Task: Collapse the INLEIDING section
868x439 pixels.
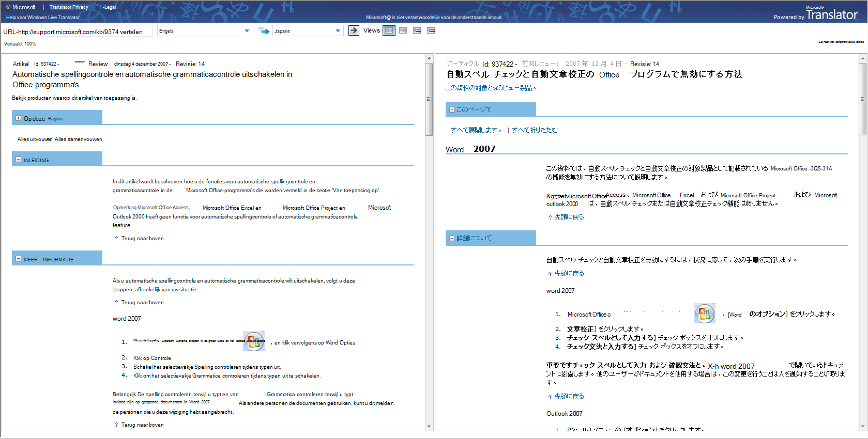Action: 18,160
